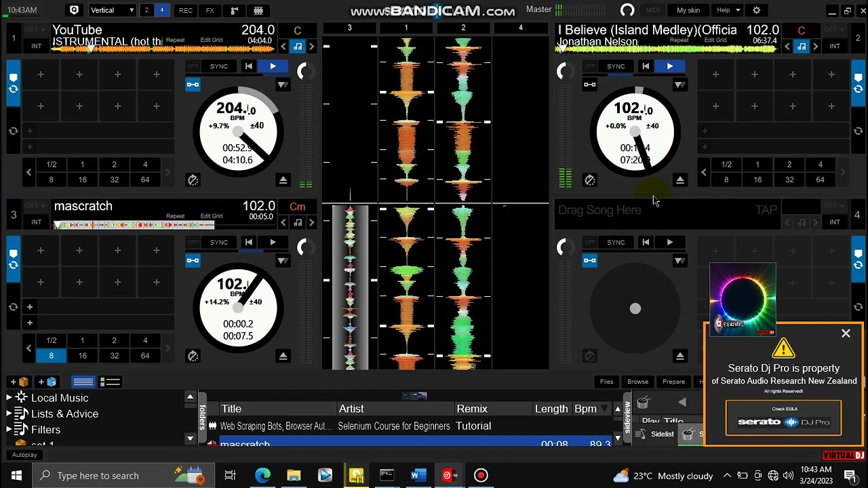Open the Vertical waveform layout dropdown

tap(113, 10)
